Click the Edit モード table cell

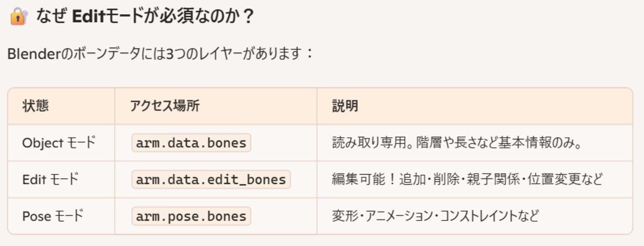tap(50, 179)
